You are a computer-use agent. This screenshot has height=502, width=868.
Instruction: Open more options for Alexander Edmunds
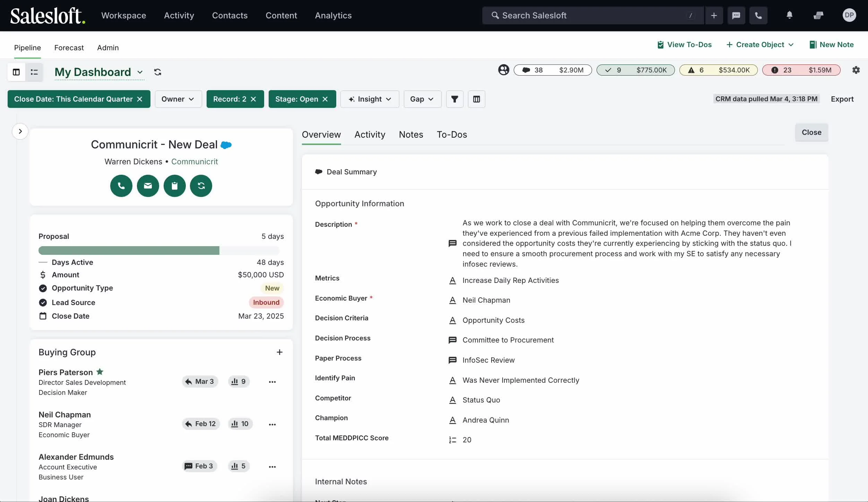coord(272,467)
